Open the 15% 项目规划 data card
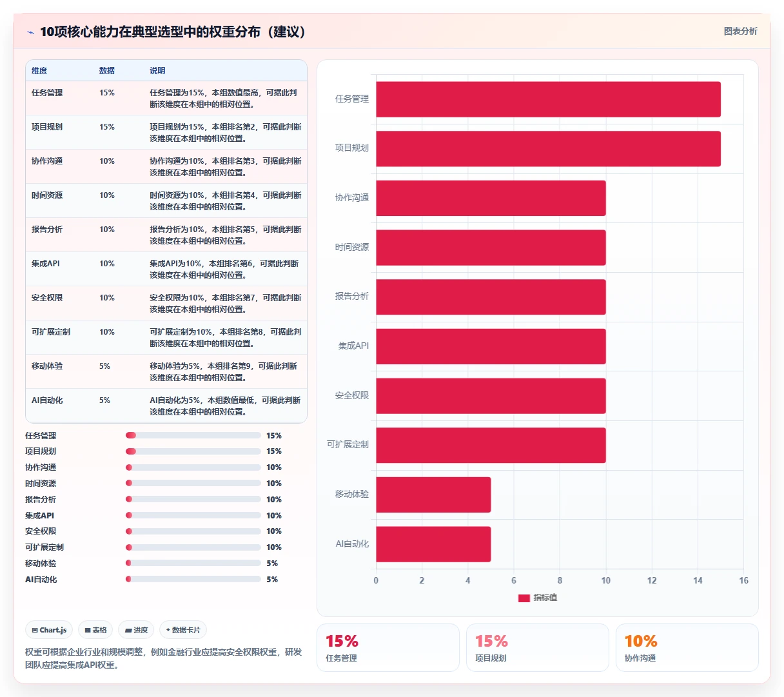784x697 pixels. coord(538,647)
